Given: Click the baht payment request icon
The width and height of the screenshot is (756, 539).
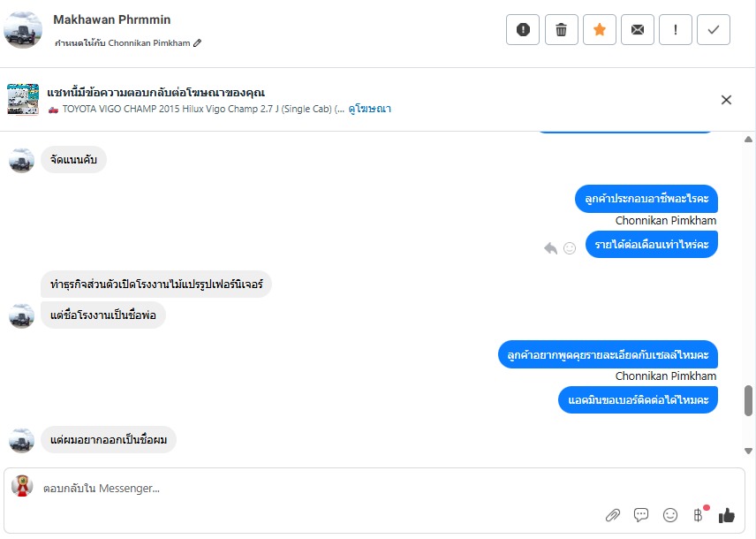Looking at the screenshot, I should tap(699, 514).
